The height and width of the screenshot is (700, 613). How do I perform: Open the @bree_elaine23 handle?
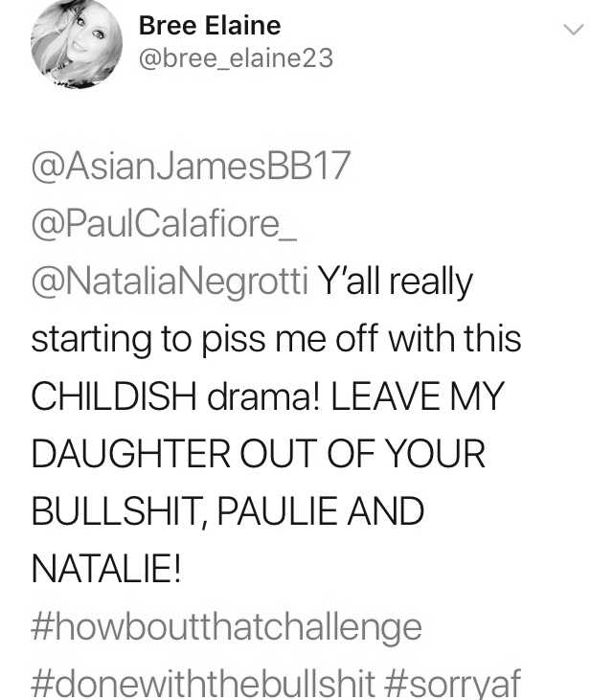tap(236, 58)
